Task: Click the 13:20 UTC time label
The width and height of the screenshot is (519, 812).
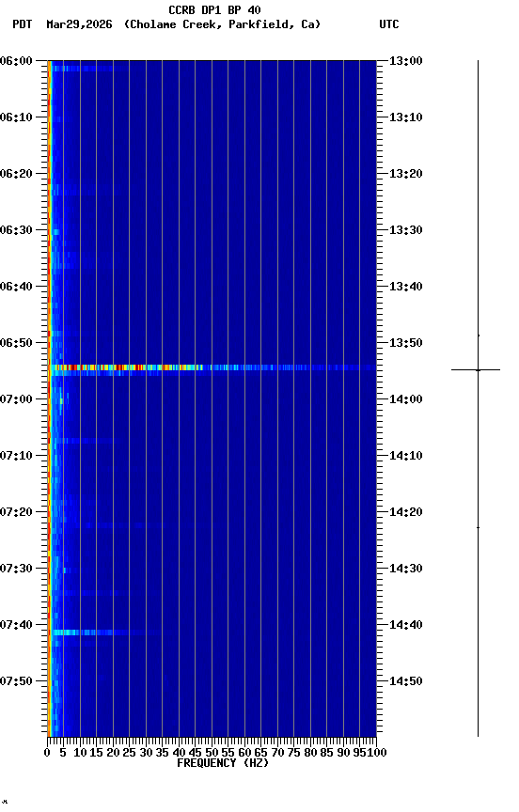Action: (x=406, y=174)
